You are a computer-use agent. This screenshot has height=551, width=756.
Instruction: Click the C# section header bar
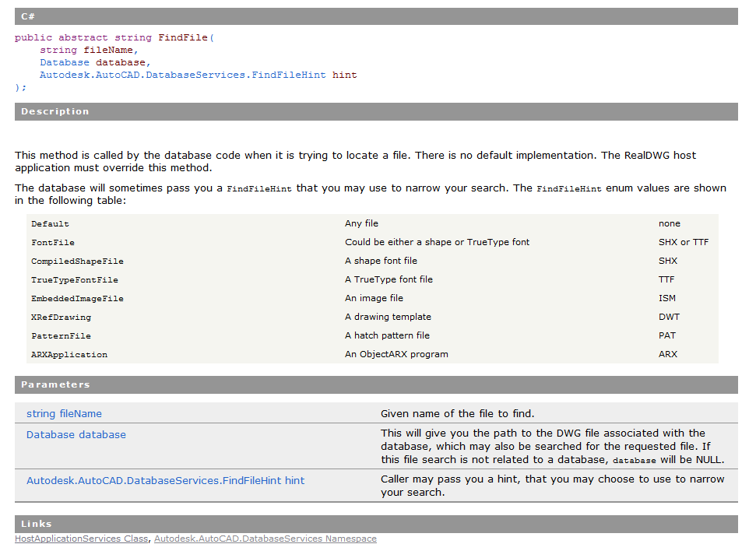point(376,16)
